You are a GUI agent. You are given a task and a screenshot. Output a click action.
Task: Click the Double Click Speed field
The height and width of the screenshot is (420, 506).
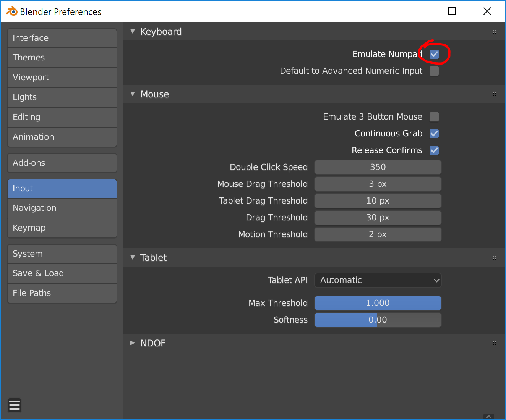tap(378, 167)
